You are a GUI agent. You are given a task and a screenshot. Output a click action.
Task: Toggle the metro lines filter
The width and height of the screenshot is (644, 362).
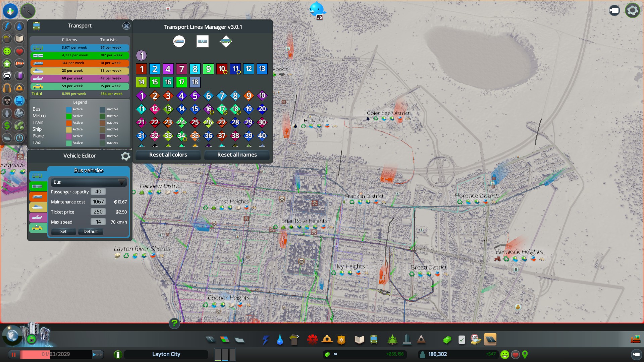203,41
